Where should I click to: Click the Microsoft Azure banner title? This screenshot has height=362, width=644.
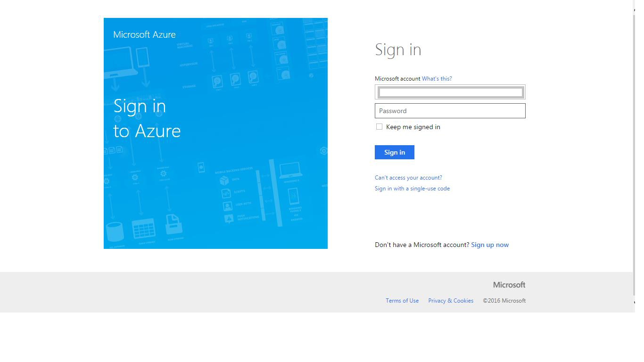[144, 34]
